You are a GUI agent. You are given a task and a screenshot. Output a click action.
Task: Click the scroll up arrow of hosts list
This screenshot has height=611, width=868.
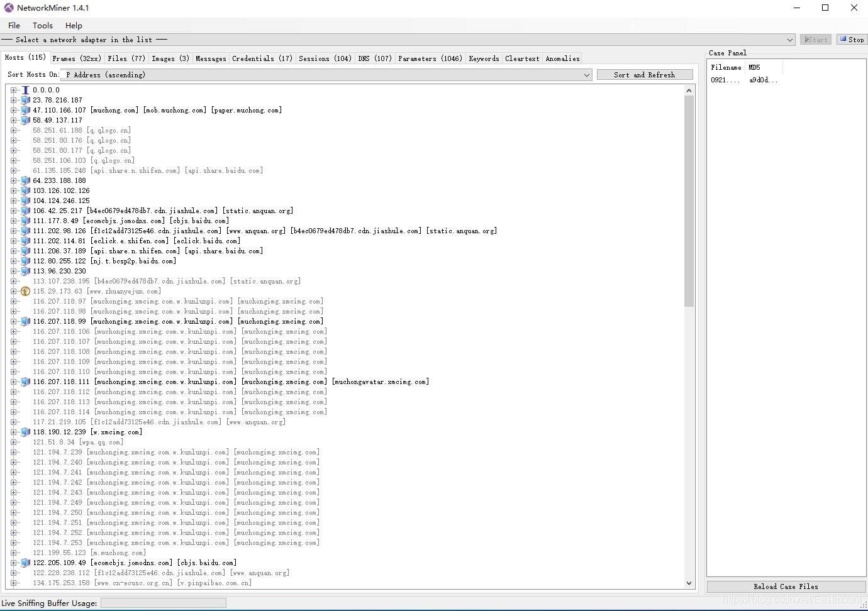(689, 91)
